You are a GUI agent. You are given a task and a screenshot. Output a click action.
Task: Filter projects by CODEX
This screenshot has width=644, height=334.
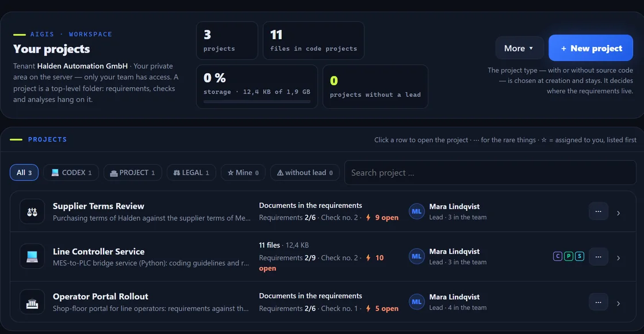point(71,173)
